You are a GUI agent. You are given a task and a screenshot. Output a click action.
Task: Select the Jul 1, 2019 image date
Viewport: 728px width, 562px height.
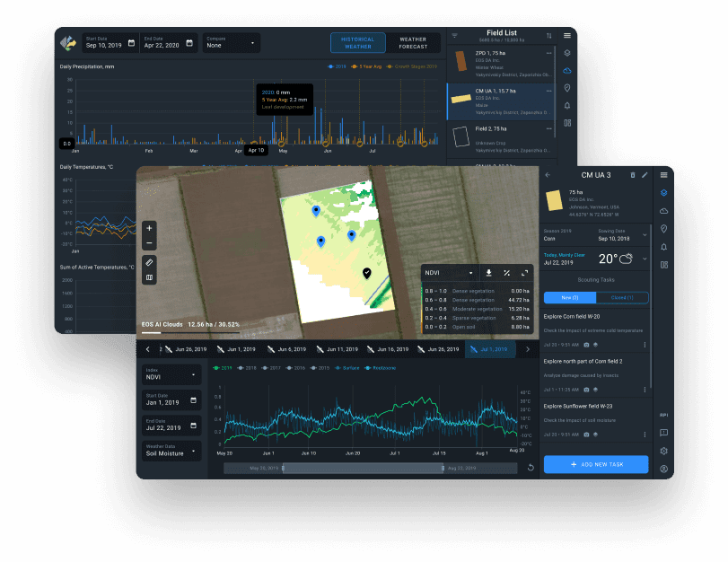tap(490, 349)
